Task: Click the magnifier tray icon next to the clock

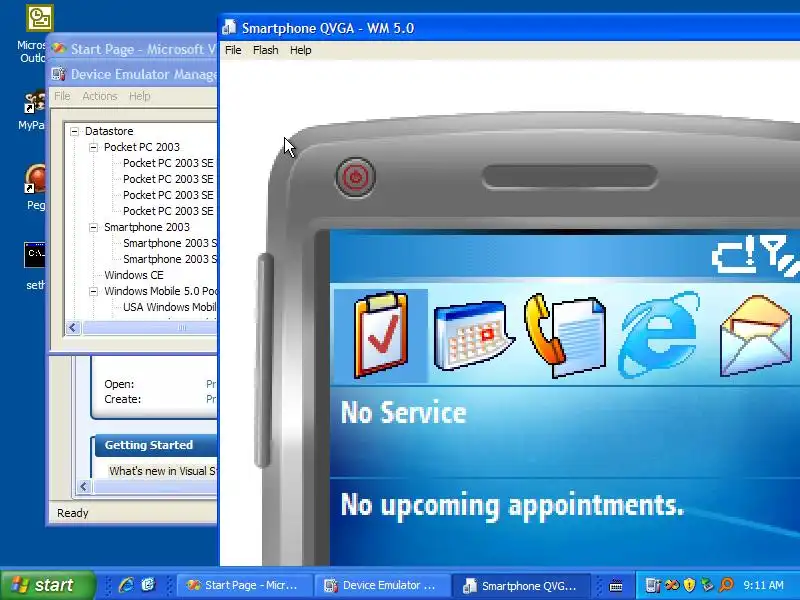Action: (726, 585)
